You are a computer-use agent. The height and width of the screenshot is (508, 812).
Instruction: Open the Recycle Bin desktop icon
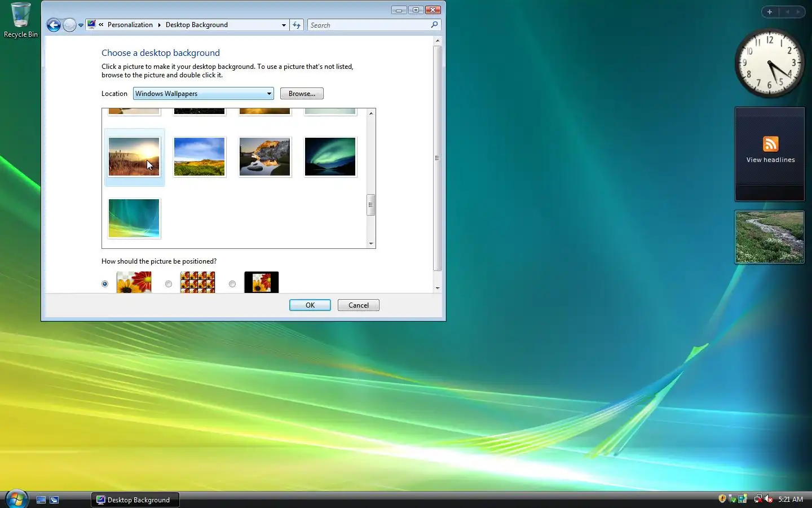21,20
